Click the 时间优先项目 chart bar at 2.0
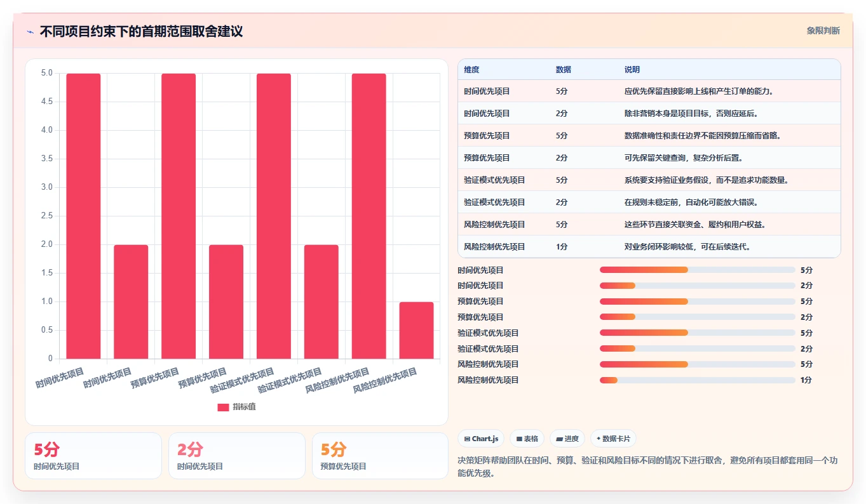This screenshot has width=866, height=504. click(131, 302)
